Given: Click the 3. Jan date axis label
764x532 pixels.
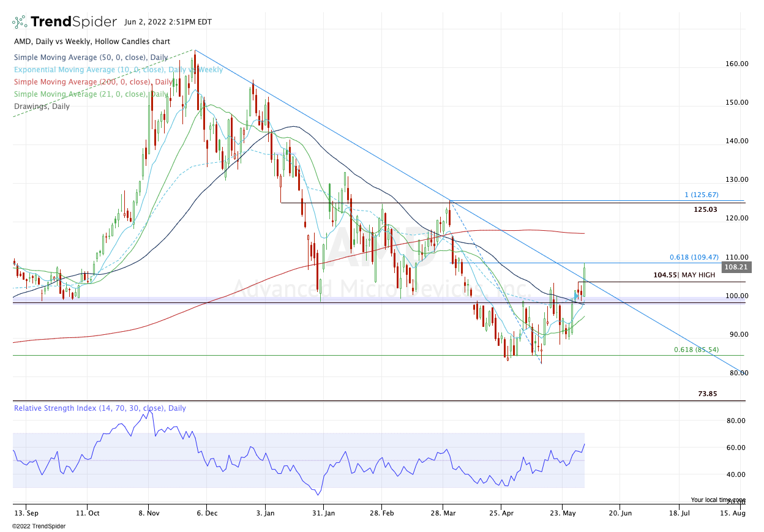Looking at the screenshot, I should pyautogui.click(x=266, y=513).
